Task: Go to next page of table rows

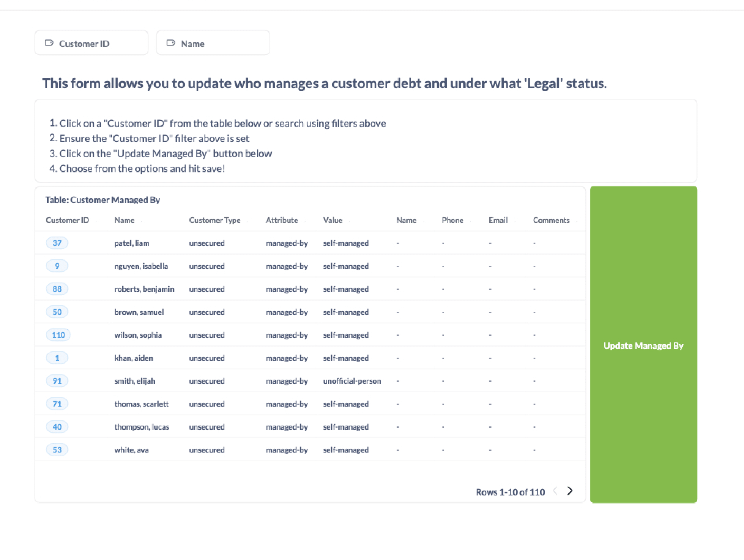Action: pos(570,491)
